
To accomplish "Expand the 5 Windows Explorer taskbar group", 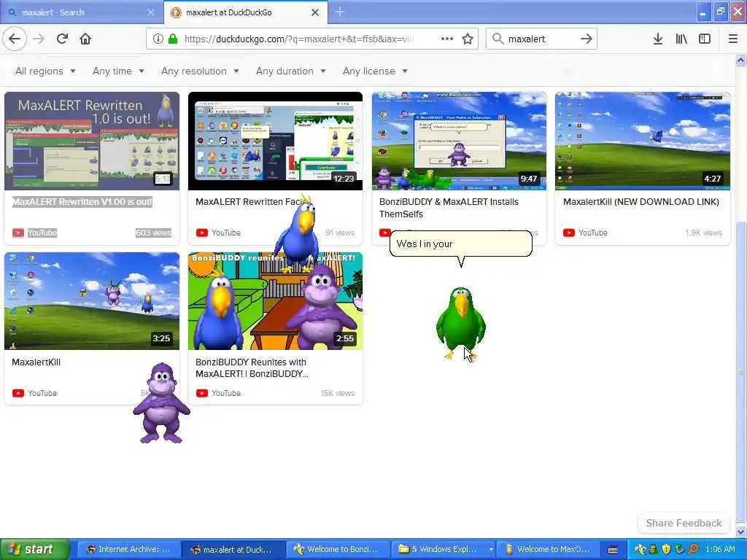I will [443, 550].
